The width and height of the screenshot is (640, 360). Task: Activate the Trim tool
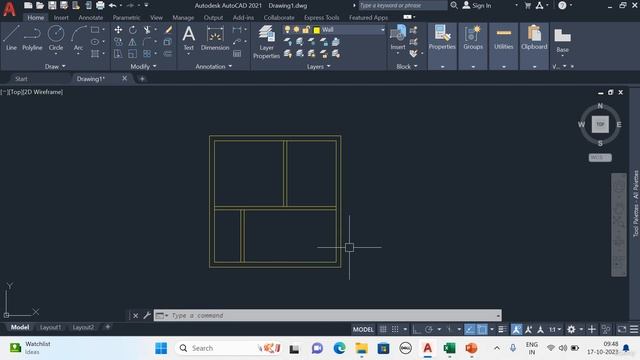pyautogui.click(x=147, y=30)
